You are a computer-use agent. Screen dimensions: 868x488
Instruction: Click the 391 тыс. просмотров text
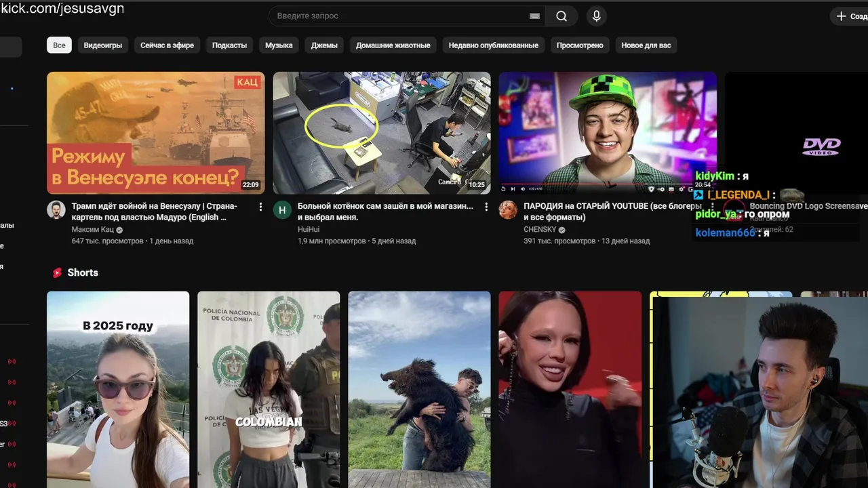(x=559, y=241)
